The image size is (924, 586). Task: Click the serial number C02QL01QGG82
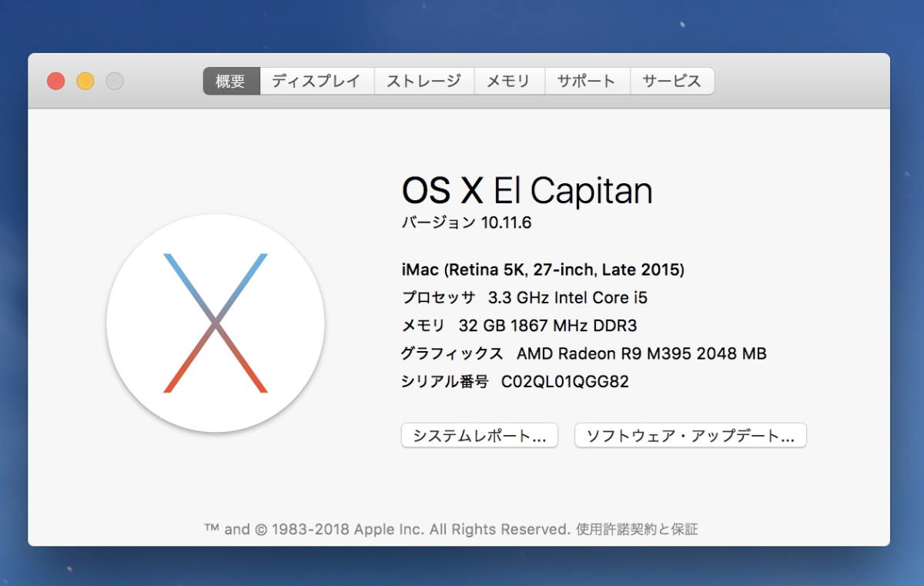coord(565,381)
